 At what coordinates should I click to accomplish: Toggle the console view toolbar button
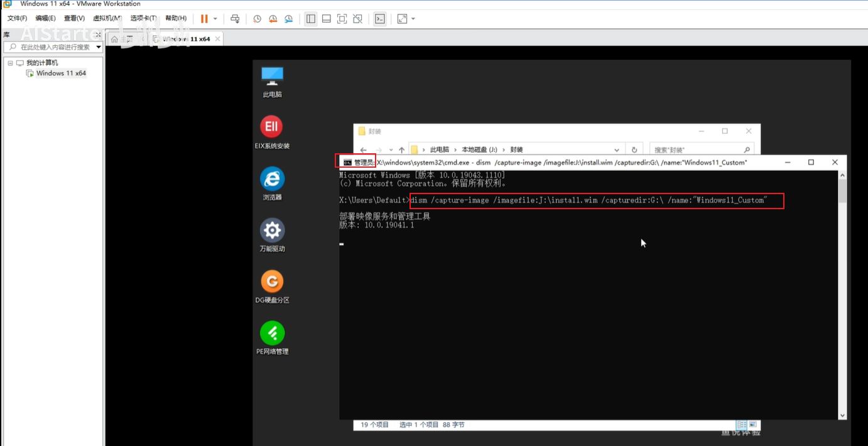pyautogui.click(x=379, y=19)
